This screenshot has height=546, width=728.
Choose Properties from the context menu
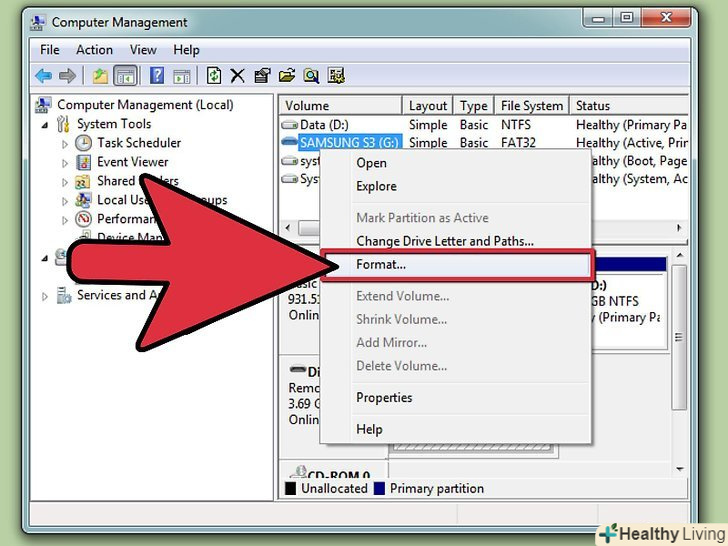pyautogui.click(x=455, y=397)
